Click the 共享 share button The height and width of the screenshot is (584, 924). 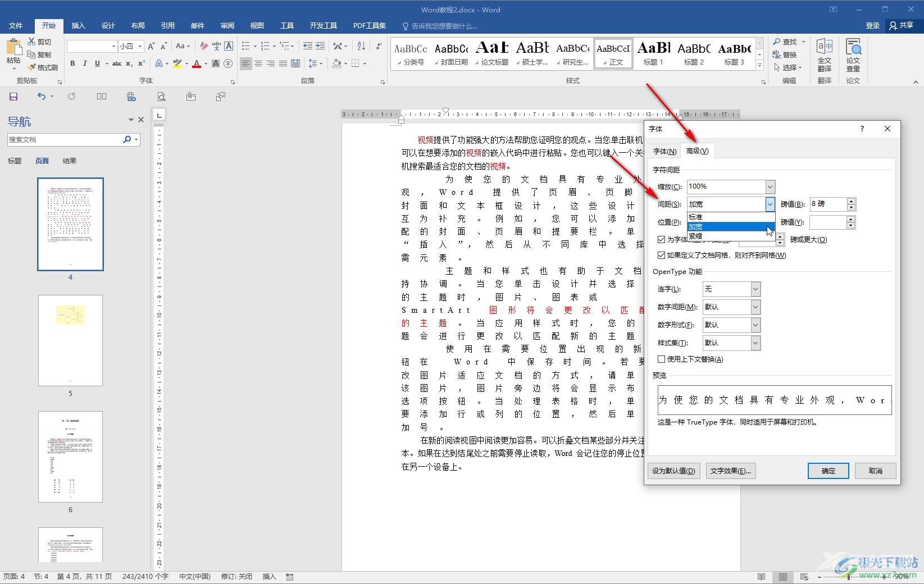[x=902, y=26]
